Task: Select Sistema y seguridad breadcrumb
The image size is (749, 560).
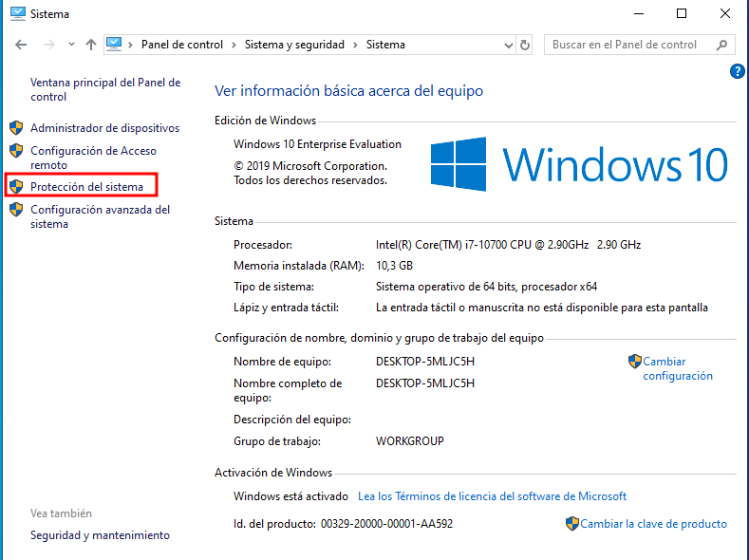Action: 293,45
